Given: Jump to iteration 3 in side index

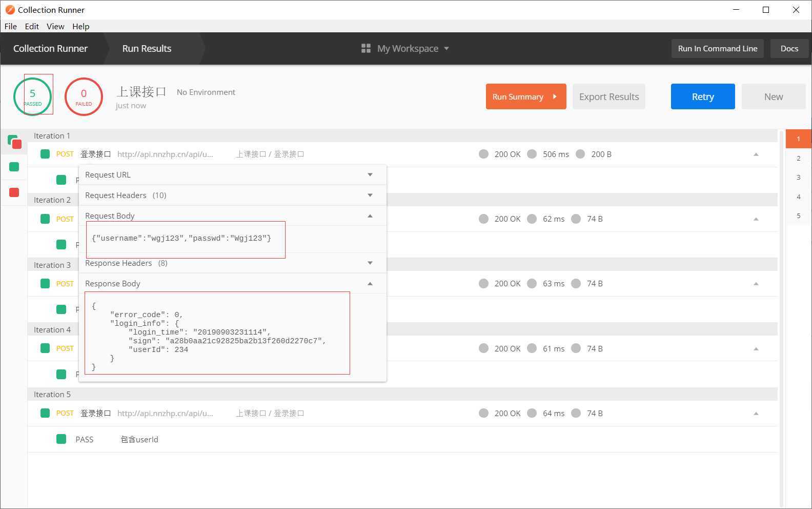Looking at the screenshot, I should 798,177.
